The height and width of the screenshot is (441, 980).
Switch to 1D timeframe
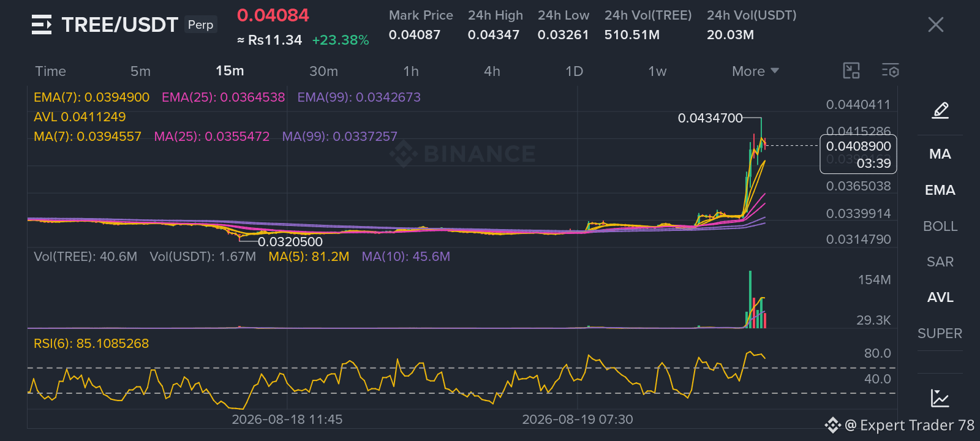click(x=574, y=71)
